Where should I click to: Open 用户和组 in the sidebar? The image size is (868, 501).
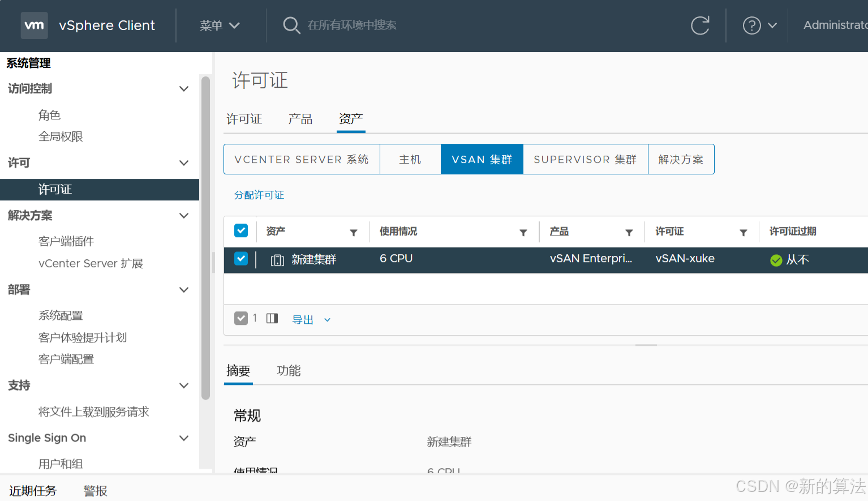(x=61, y=464)
